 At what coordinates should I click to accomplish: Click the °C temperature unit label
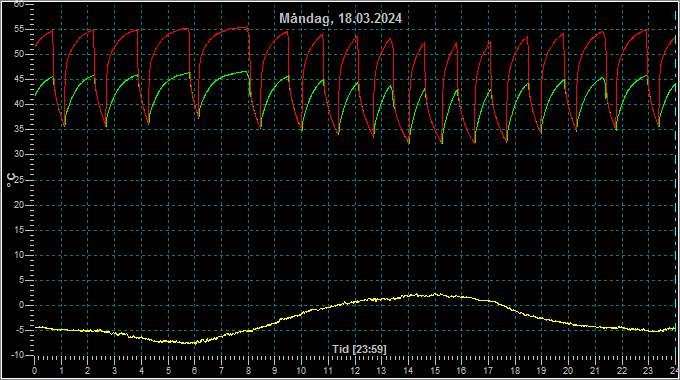click(10, 180)
